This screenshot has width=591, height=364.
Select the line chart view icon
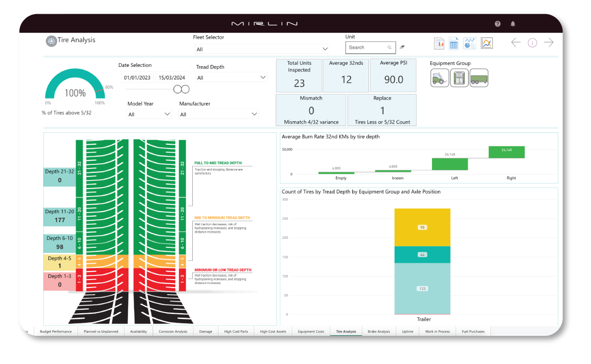(486, 43)
